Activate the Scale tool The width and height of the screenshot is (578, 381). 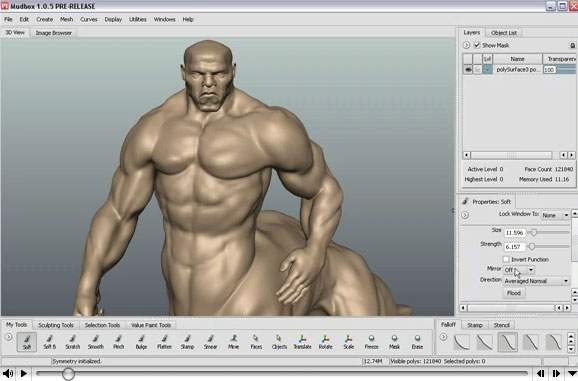click(348, 342)
